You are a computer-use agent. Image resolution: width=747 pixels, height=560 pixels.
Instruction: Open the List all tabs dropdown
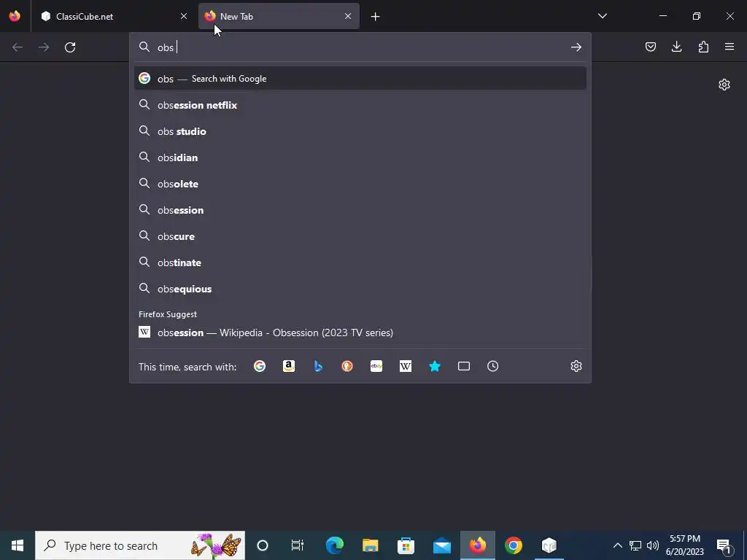(602, 16)
